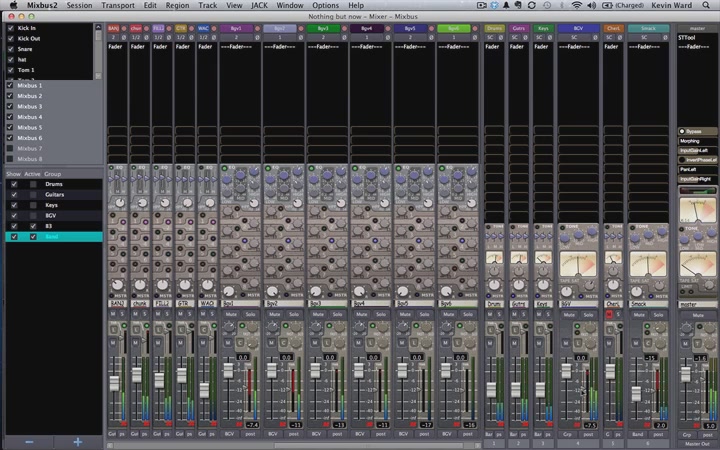Click the Bgv5 track name button
The height and width of the screenshot is (450, 720).
[410, 28]
